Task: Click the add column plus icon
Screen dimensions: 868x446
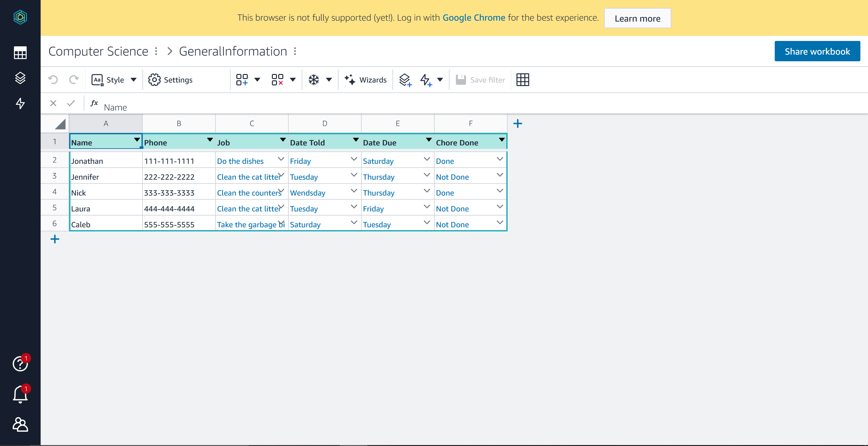Action: (517, 124)
